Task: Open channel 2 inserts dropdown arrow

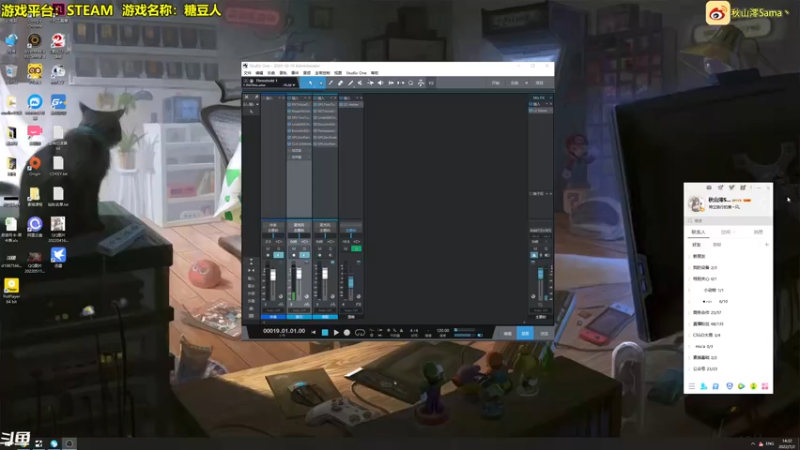Action: pyautogui.click(x=305, y=98)
